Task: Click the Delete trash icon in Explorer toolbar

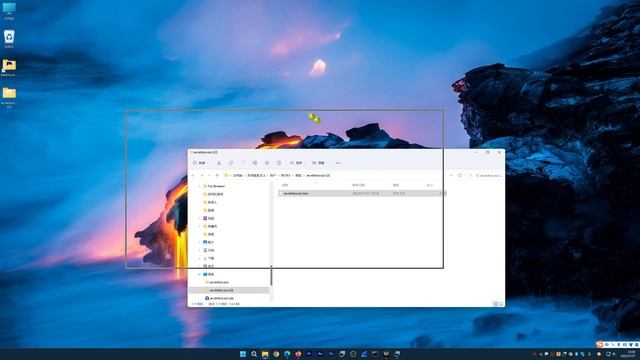Action: click(279, 163)
